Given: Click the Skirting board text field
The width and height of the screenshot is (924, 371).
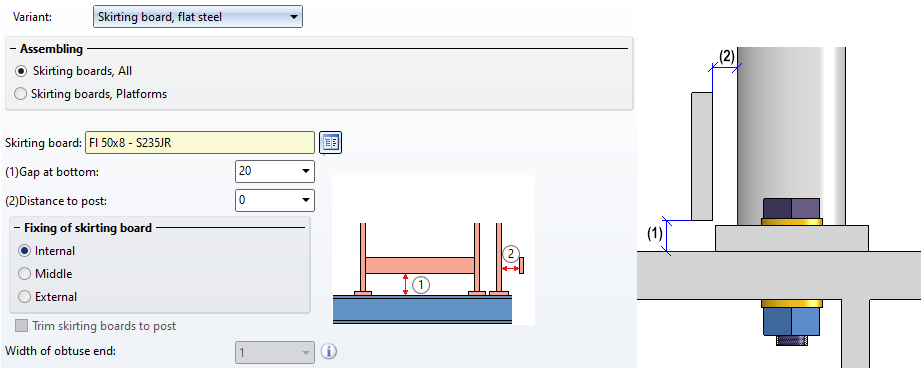Looking at the screenshot, I should click(x=200, y=143).
